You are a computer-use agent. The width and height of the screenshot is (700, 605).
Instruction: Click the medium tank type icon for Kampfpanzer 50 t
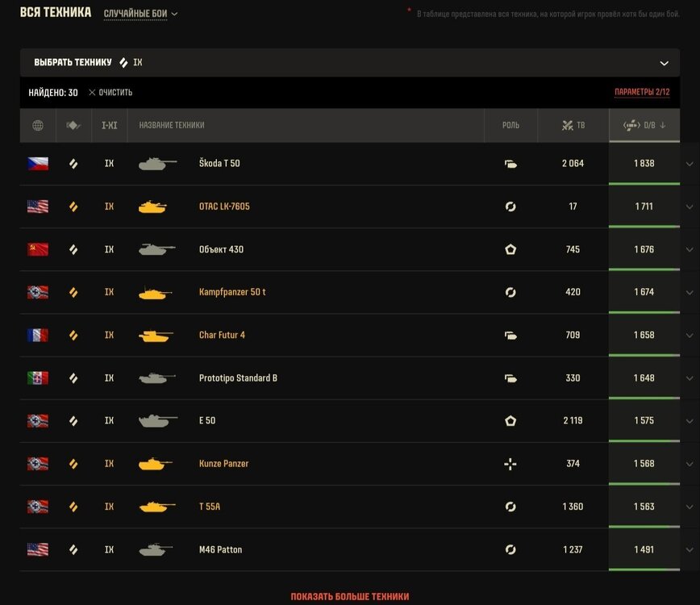click(x=73, y=292)
